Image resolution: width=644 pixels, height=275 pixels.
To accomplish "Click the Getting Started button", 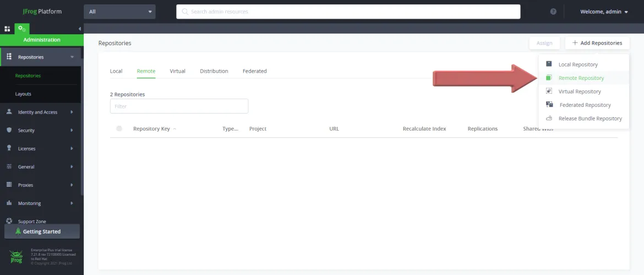I will 42,231.
